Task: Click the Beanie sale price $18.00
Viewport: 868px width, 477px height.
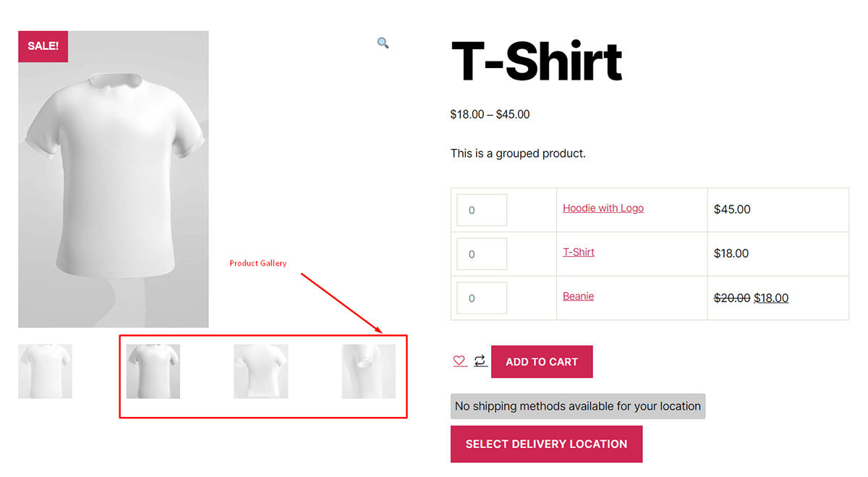Action: [771, 298]
